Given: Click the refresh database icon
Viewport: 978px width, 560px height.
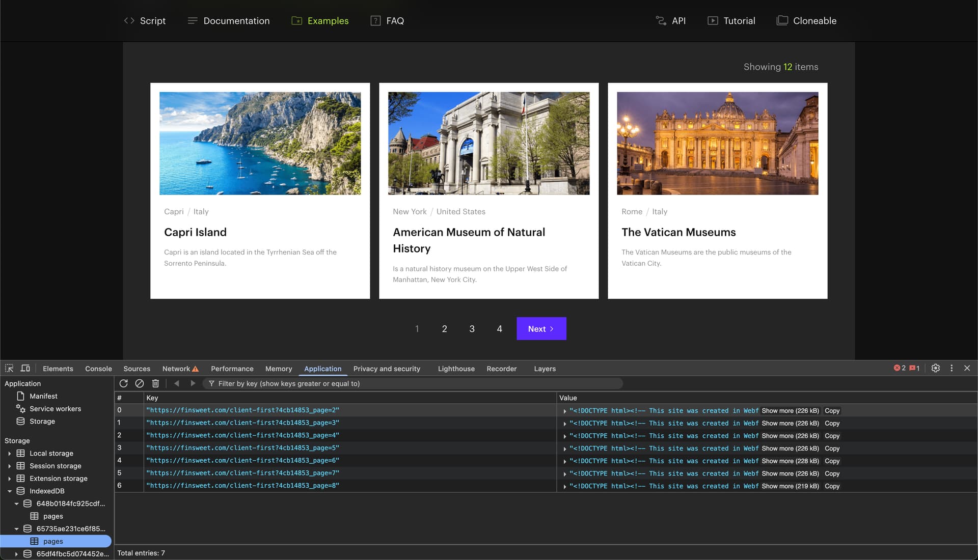Looking at the screenshot, I should (123, 383).
